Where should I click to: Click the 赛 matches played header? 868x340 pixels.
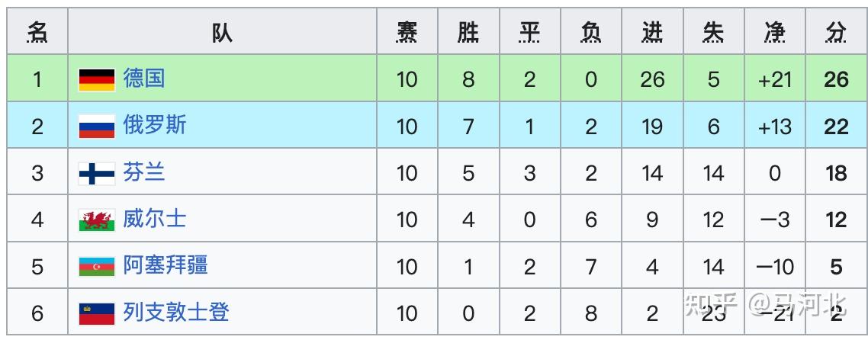pyautogui.click(x=407, y=32)
